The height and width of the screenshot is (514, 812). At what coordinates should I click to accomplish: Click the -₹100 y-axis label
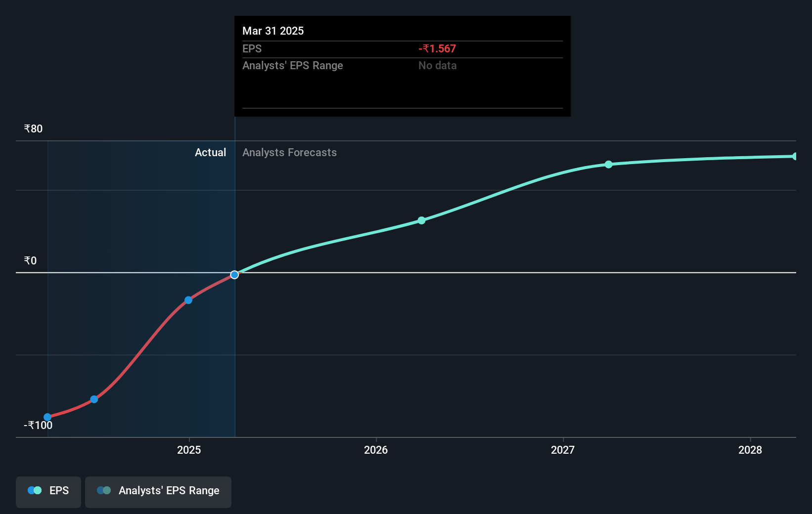pyautogui.click(x=38, y=426)
